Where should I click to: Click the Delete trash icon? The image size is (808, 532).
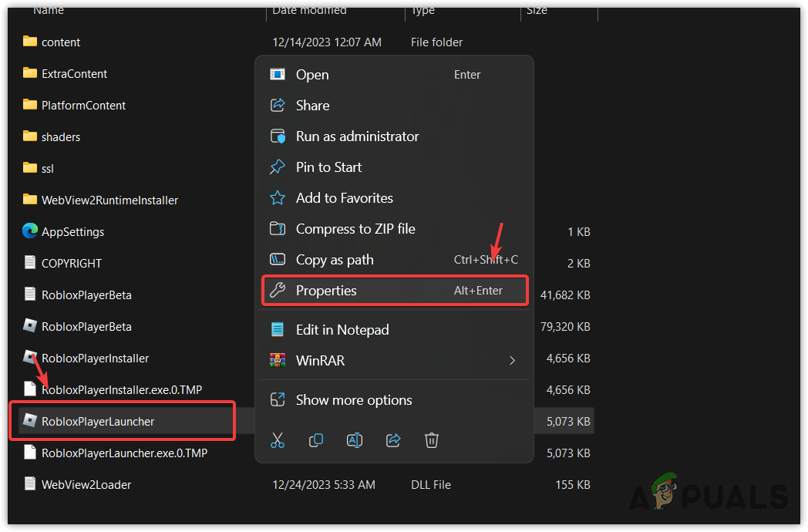(431, 441)
